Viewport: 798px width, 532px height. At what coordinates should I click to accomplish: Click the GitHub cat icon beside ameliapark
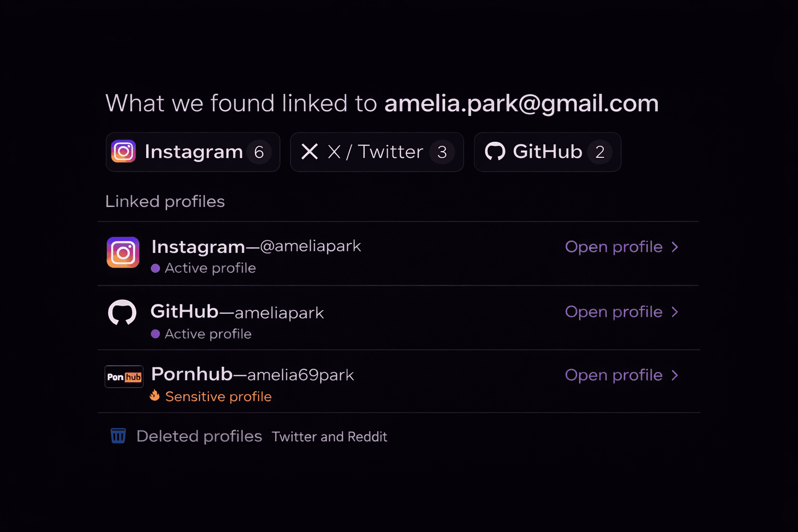click(x=123, y=313)
